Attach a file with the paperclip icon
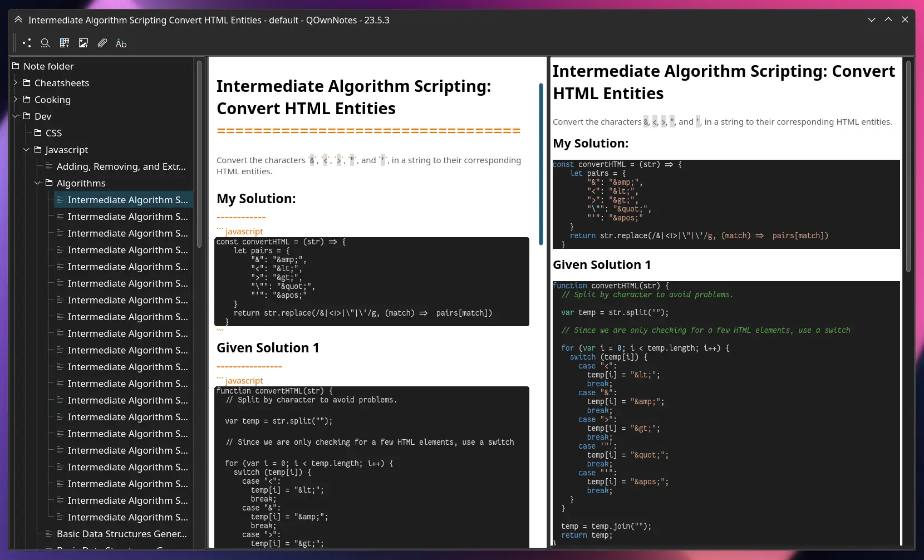 click(x=102, y=43)
